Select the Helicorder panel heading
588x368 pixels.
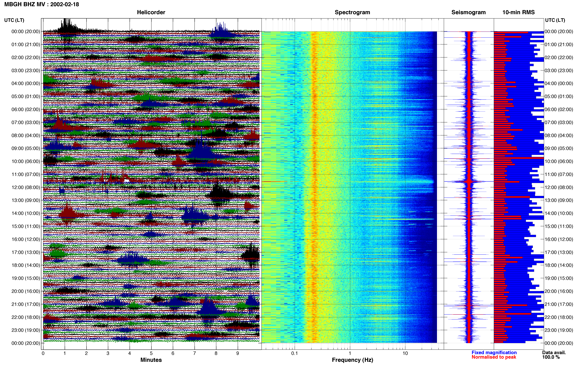[151, 12]
